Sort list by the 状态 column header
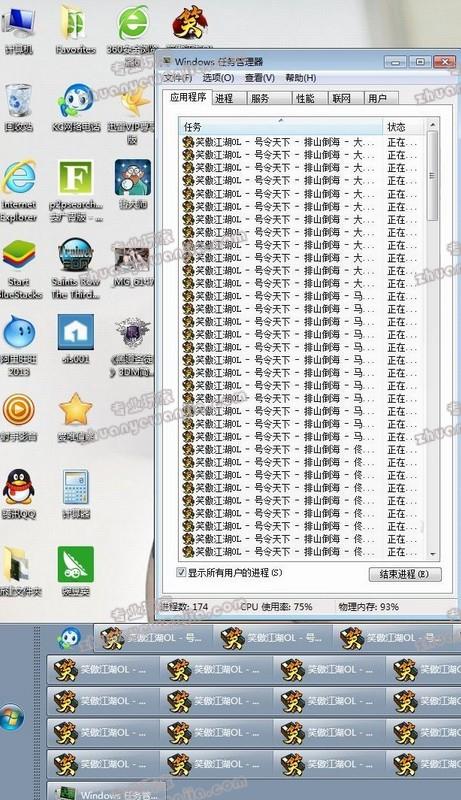The height and width of the screenshot is (800, 461). tap(403, 127)
